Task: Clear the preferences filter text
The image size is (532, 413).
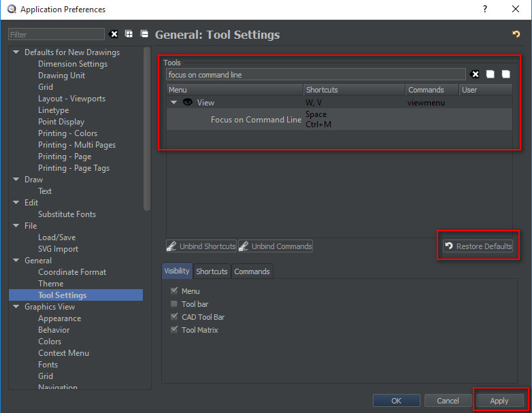Action: click(x=114, y=34)
